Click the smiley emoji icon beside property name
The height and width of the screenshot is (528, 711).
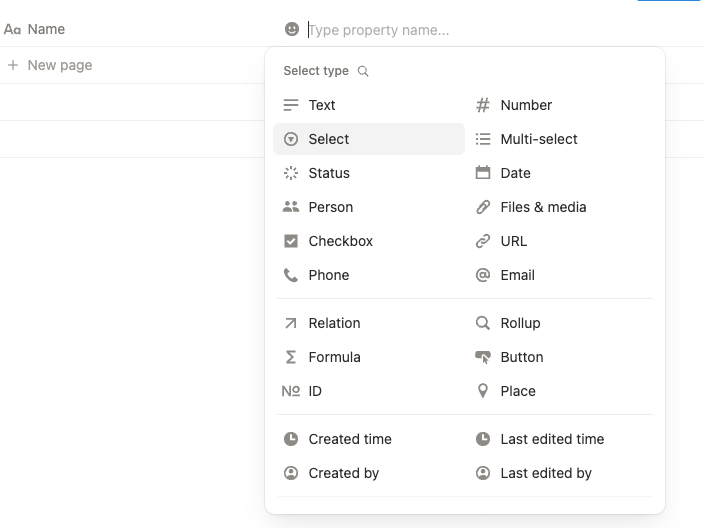[292, 30]
